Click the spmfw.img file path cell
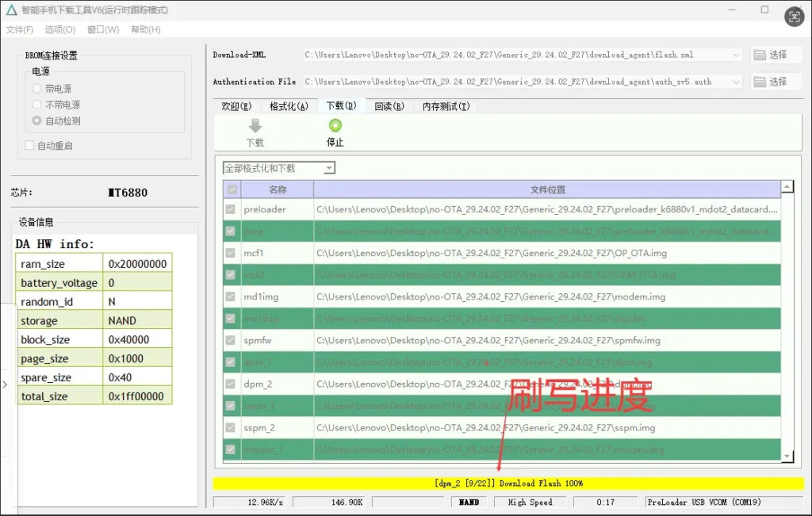 [x=547, y=341]
